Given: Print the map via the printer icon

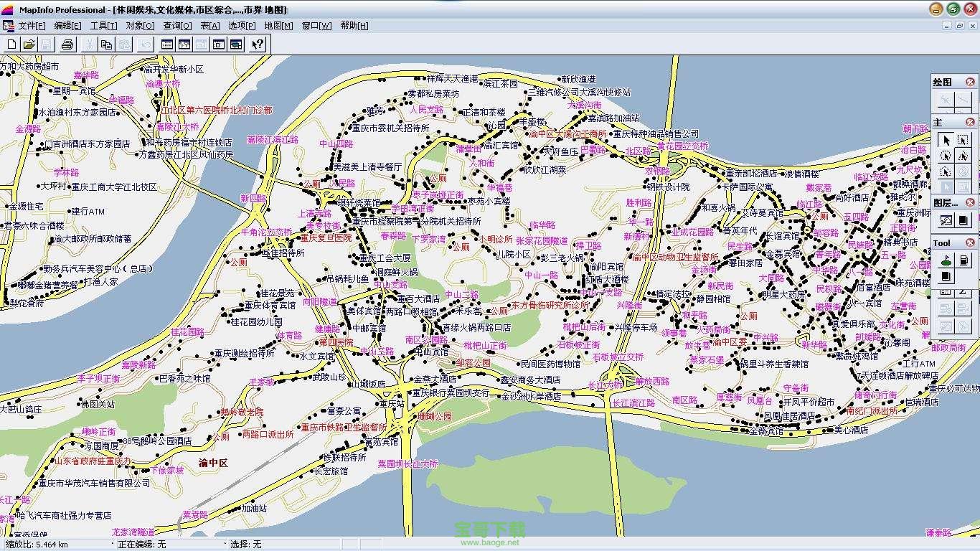Looking at the screenshot, I should point(68,44).
